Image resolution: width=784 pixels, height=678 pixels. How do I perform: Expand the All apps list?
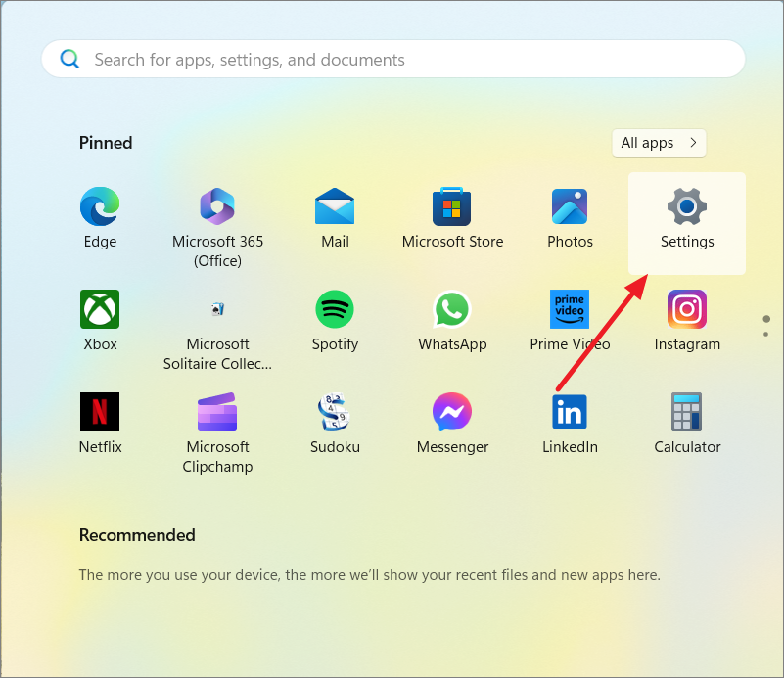[x=659, y=143]
